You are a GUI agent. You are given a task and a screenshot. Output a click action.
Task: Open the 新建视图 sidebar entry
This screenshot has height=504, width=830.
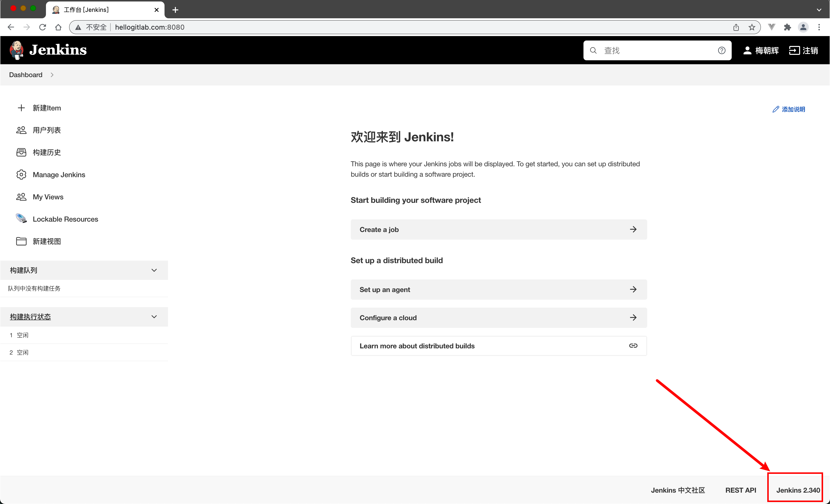[x=47, y=241]
